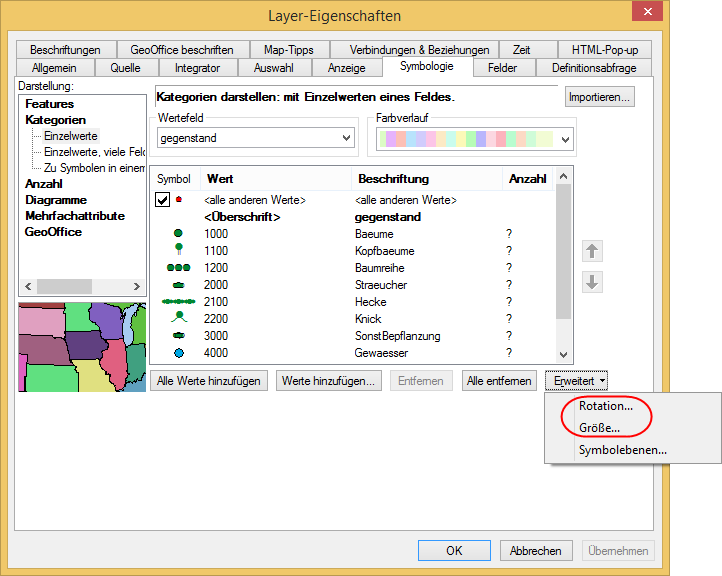Click the colored map preview thumbnail

(82, 347)
